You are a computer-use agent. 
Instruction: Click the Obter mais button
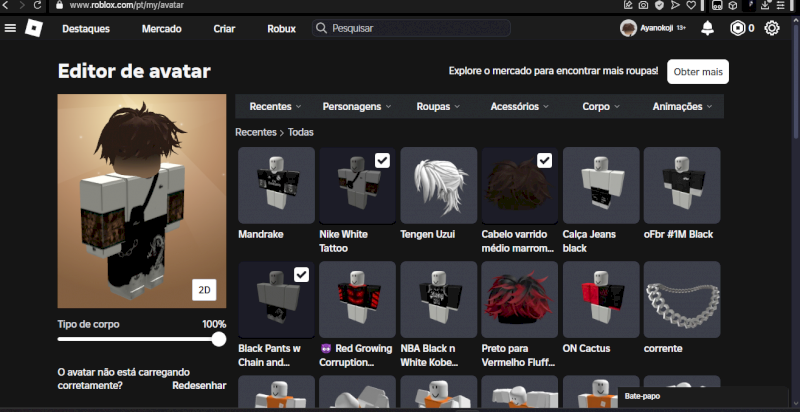[x=698, y=72]
